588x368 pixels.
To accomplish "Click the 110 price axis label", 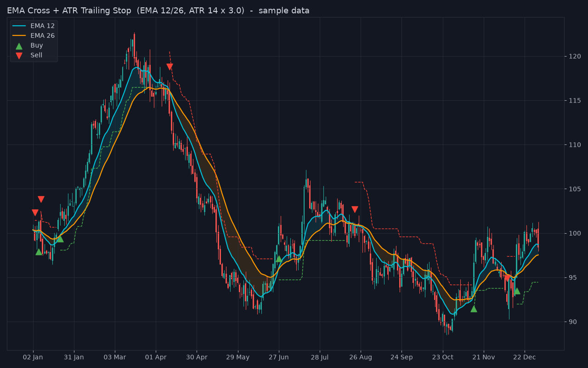I will [x=575, y=145].
